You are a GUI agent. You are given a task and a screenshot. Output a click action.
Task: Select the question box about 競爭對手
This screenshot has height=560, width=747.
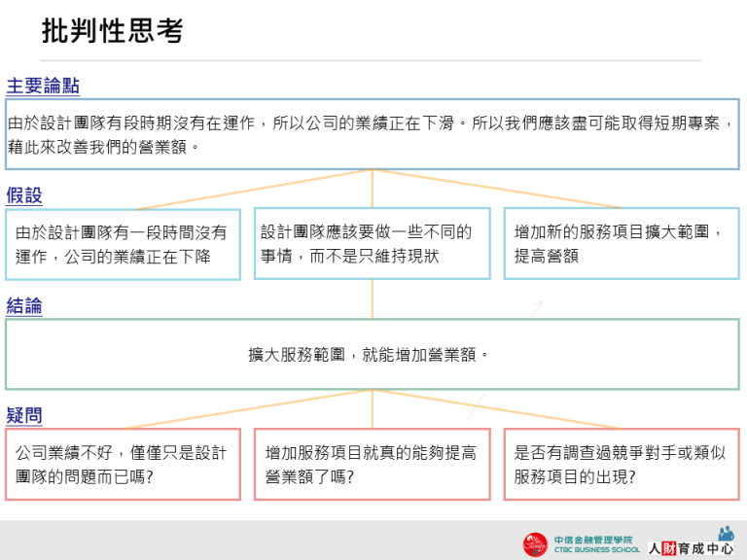(621, 465)
